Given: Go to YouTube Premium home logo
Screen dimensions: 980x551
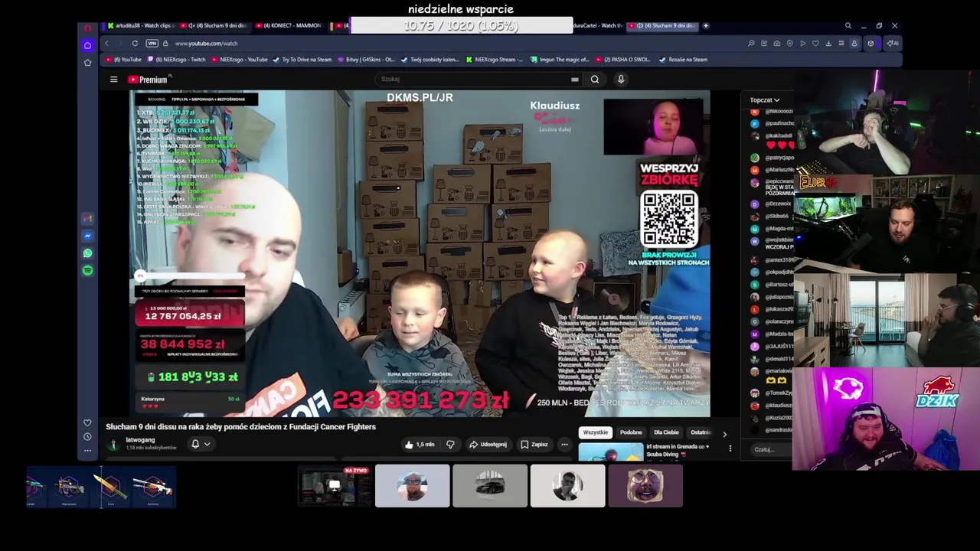Looking at the screenshot, I should tap(148, 80).
